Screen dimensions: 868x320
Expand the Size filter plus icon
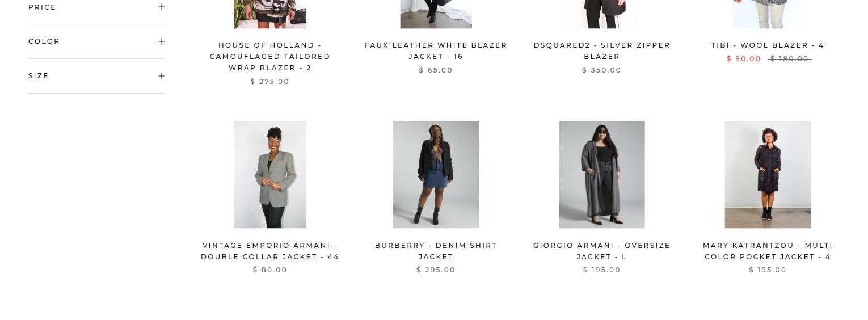[162, 76]
